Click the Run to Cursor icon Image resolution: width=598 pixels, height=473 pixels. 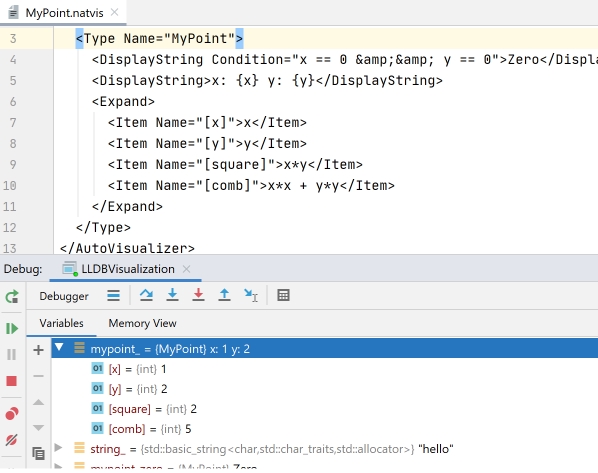251,295
